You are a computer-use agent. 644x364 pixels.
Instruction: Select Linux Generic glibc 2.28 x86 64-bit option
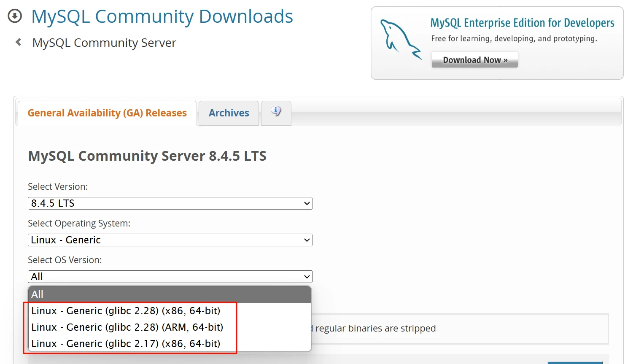tap(126, 311)
